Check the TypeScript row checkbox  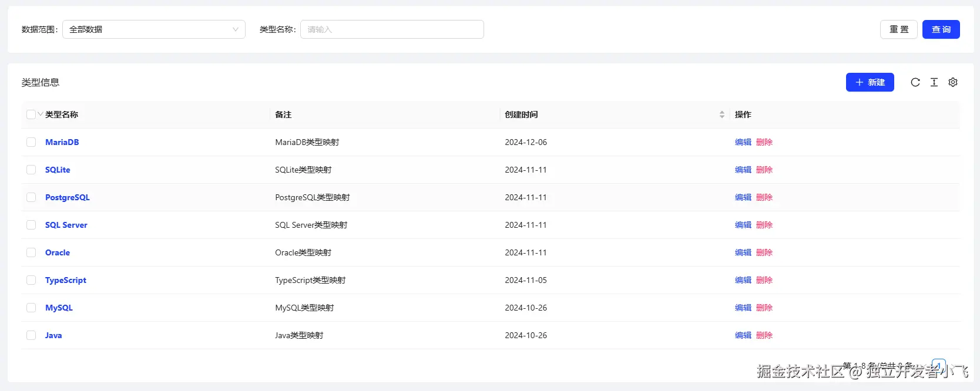[x=31, y=280]
